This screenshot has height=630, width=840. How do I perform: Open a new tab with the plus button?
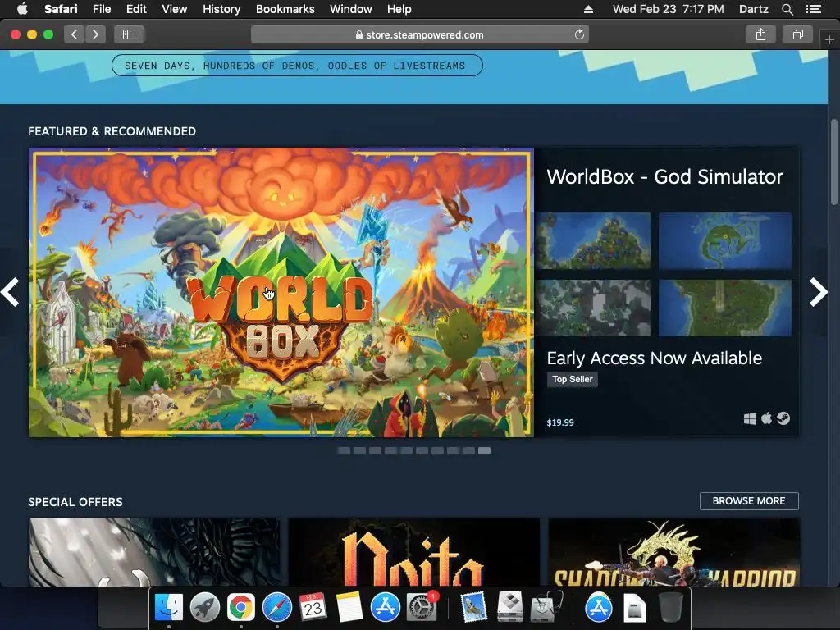(x=829, y=40)
